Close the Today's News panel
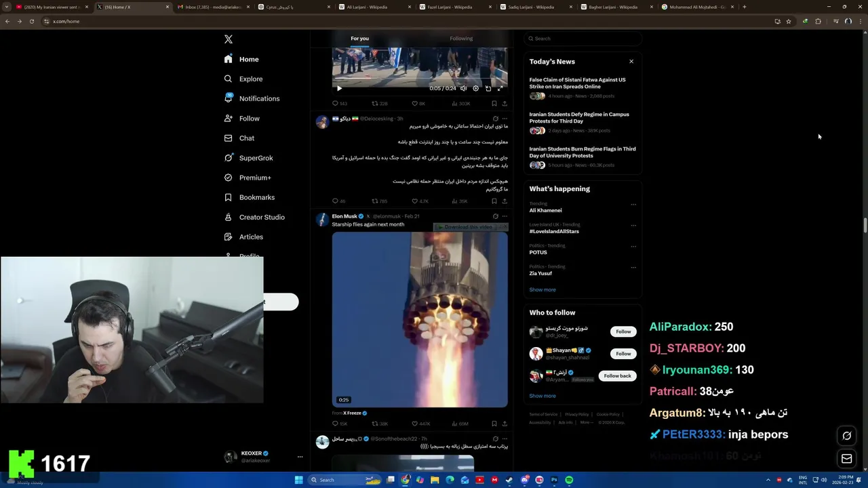This screenshot has height=488, width=868. point(631,62)
